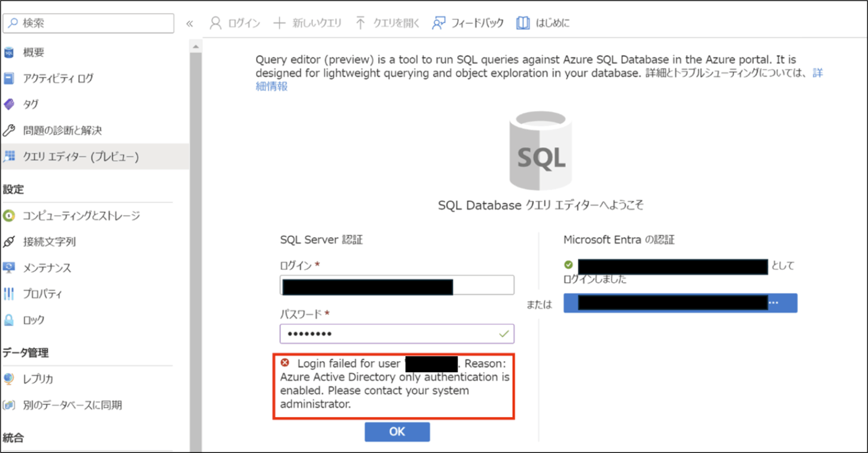Click the Replicas (レプリカ) globe icon
The image size is (868, 453).
click(x=9, y=379)
